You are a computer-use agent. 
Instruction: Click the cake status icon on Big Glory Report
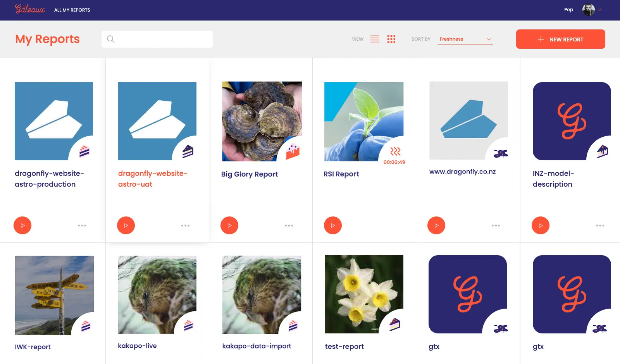[293, 151]
